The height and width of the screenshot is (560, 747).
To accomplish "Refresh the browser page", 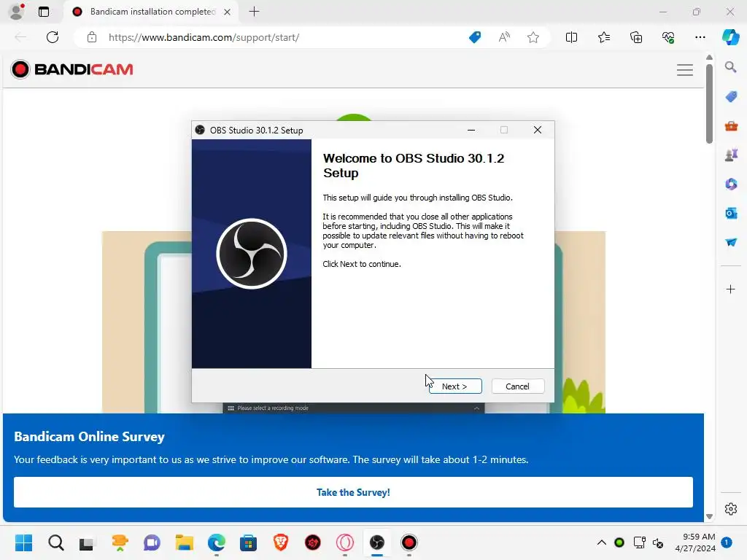I will pyautogui.click(x=53, y=37).
